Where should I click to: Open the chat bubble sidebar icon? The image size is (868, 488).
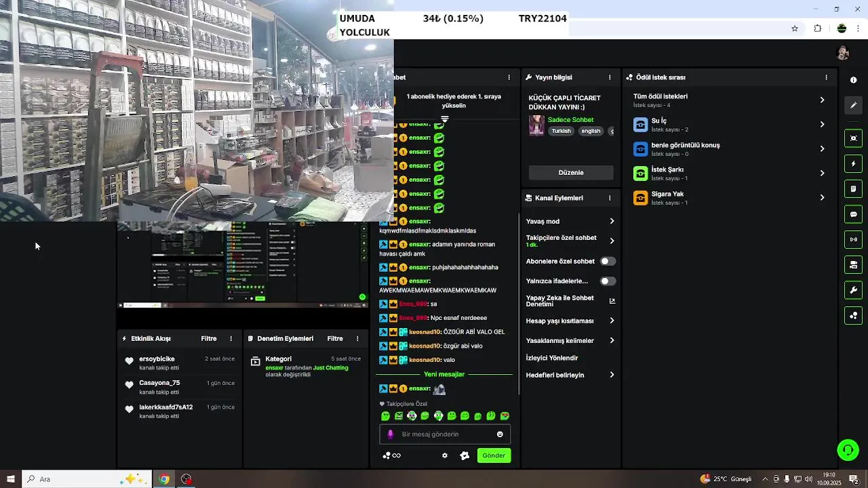tap(853, 214)
